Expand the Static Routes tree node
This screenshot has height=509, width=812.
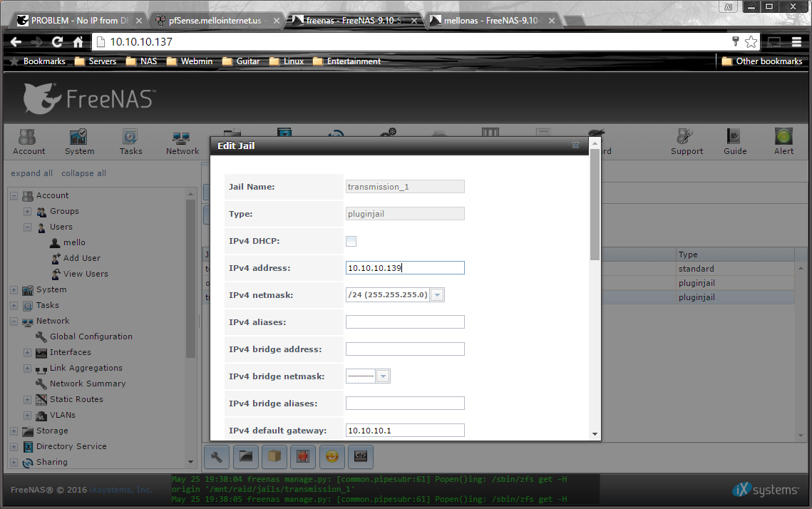(x=27, y=399)
